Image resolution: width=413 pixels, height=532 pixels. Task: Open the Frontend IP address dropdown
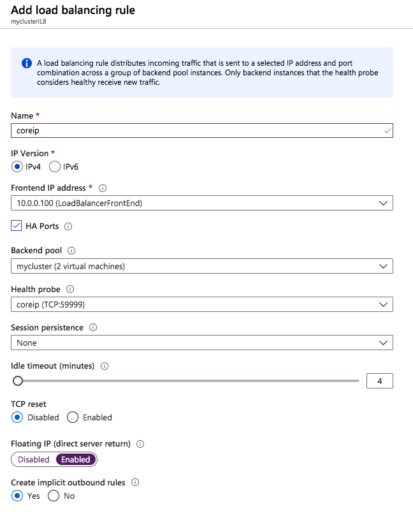point(202,203)
